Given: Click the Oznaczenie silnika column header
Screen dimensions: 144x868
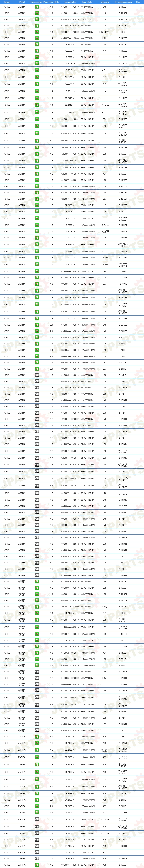Looking at the screenshot, I should (x=123, y=2).
